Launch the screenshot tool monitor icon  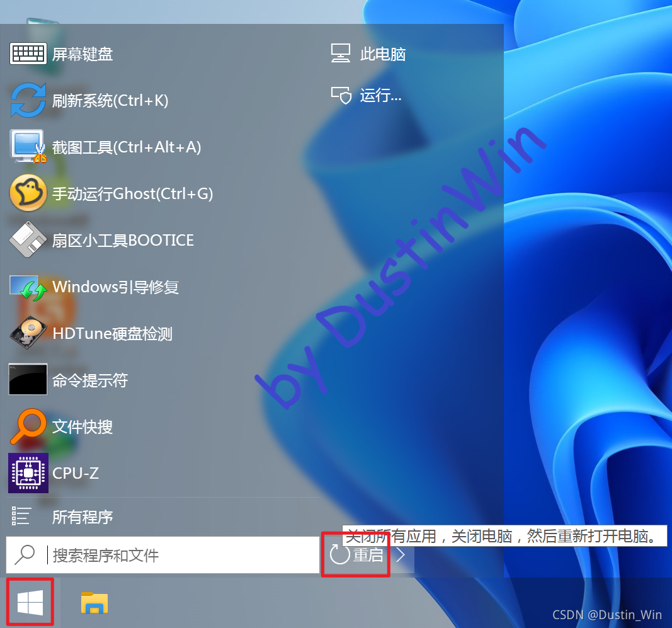pos(28,146)
